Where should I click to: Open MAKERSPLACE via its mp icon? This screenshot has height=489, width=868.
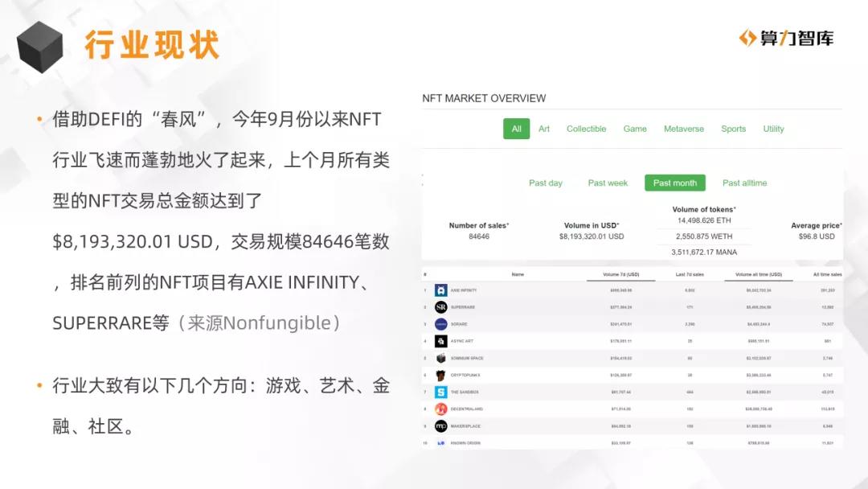coord(440,426)
